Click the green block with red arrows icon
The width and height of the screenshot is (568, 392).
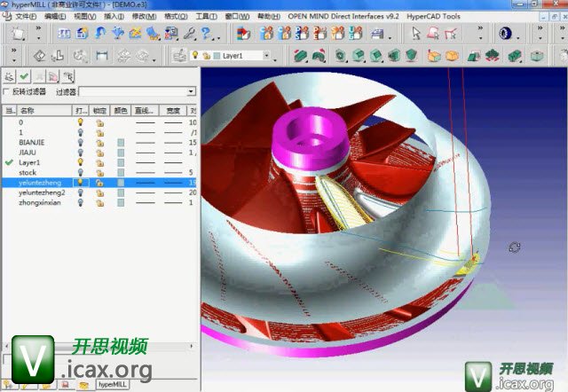[x=300, y=56]
